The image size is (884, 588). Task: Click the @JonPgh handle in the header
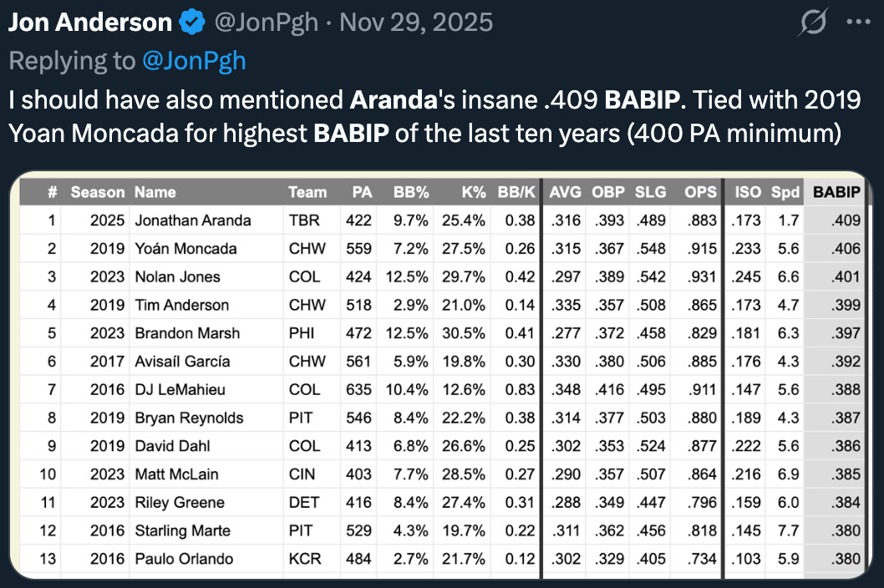[x=267, y=23]
